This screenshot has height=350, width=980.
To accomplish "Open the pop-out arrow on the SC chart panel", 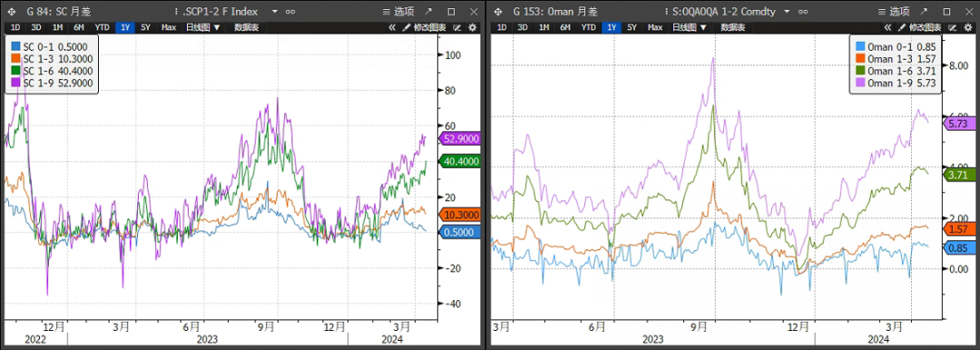I will (x=428, y=11).
